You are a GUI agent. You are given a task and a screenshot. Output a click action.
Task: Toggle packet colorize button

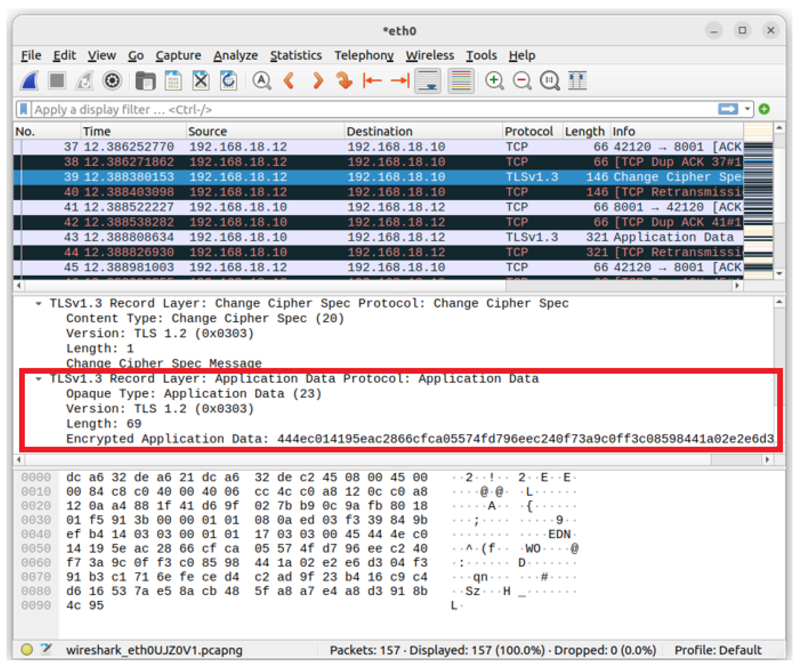coord(461,81)
